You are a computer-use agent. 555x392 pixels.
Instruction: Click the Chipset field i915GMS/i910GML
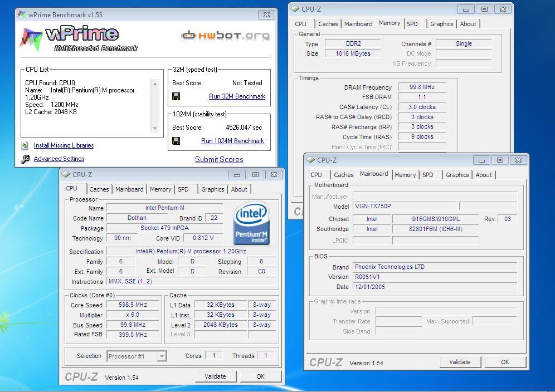pos(436,219)
